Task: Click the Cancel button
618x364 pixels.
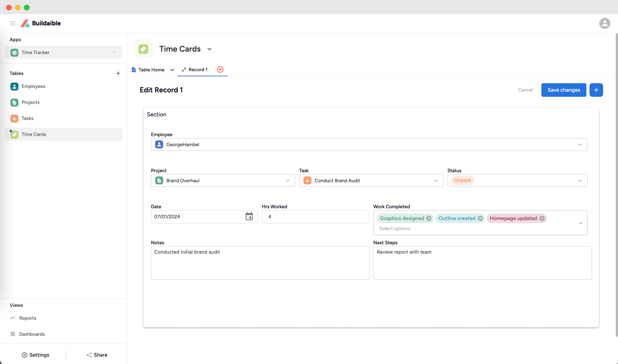Action: click(x=525, y=90)
